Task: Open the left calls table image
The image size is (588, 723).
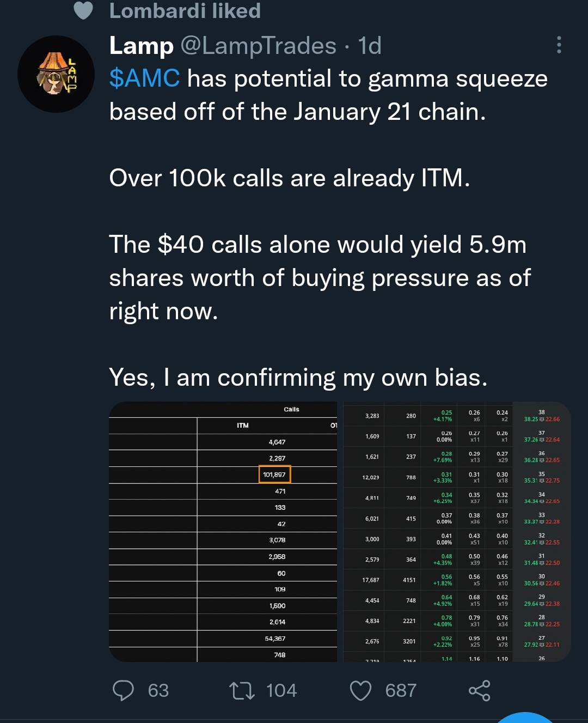Action: click(223, 532)
